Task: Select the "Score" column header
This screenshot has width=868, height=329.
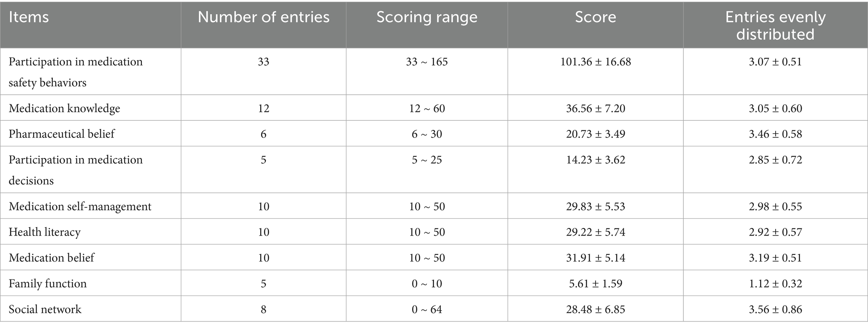Action: point(595,18)
